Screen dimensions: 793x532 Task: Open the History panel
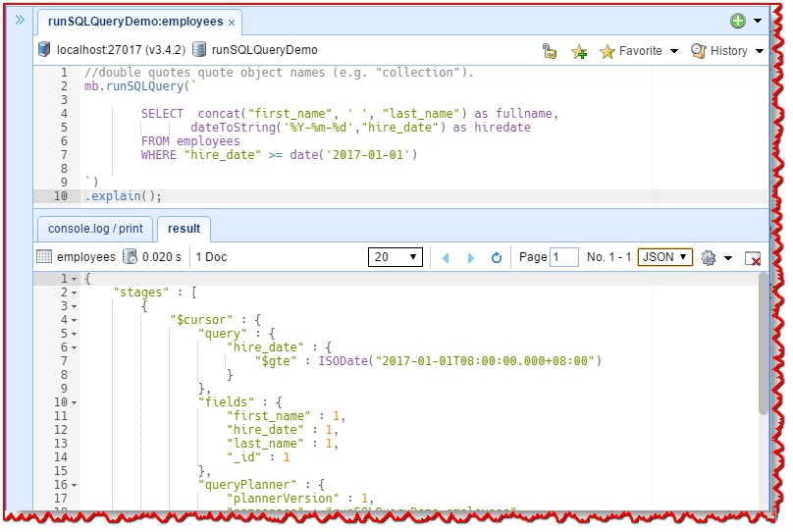(x=719, y=51)
